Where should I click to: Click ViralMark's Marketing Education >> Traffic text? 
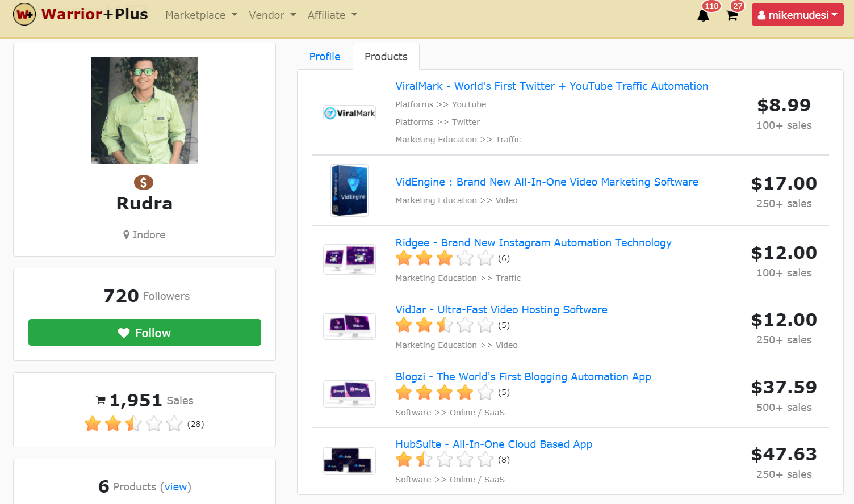coord(458,140)
